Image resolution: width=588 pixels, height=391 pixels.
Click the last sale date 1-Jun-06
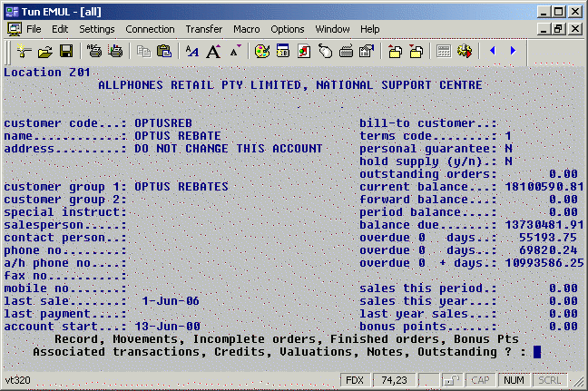tap(171, 301)
